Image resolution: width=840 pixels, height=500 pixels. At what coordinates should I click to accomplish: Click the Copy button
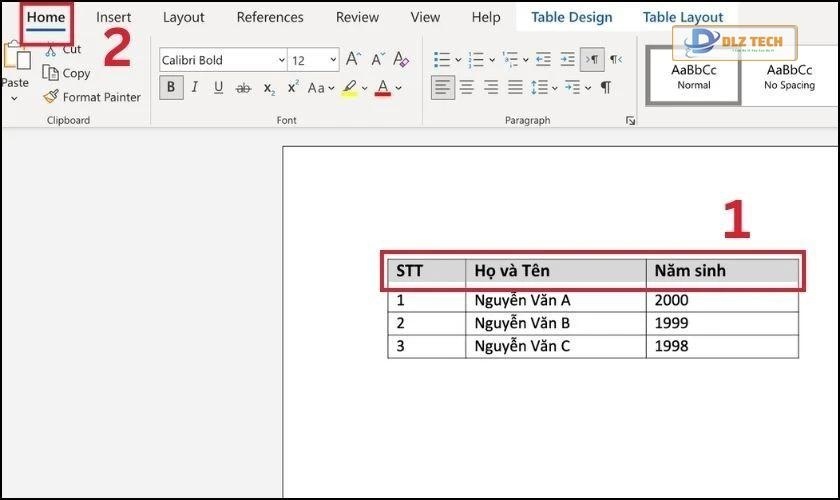coord(67,73)
